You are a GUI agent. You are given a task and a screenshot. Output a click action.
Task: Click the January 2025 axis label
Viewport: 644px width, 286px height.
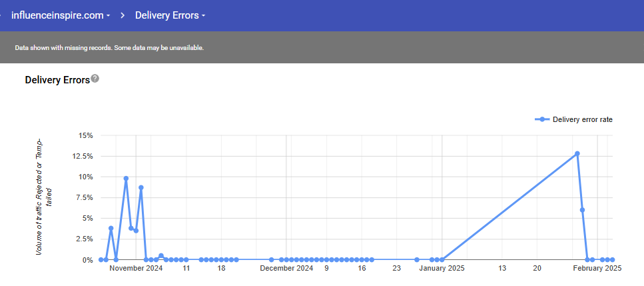442,269
